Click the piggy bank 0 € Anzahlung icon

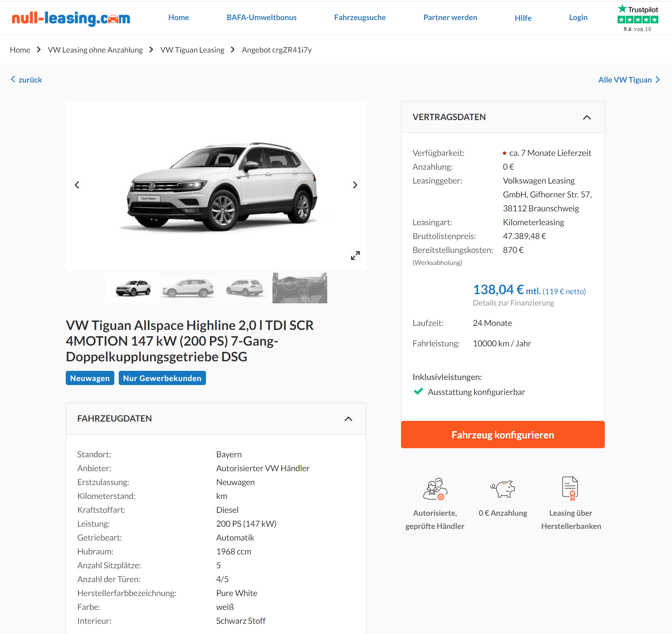point(503,489)
